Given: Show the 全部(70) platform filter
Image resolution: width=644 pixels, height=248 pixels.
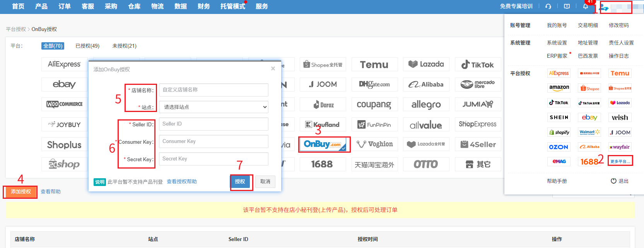Looking at the screenshot, I should coord(53,46).
